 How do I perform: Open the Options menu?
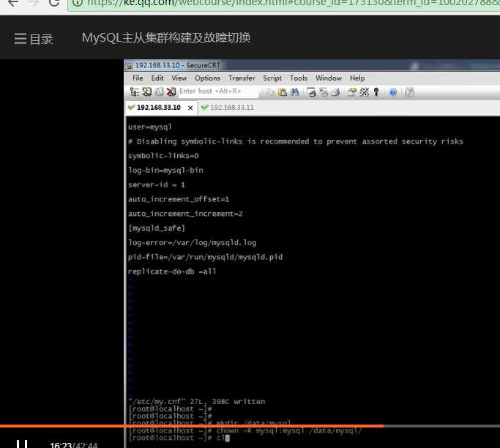pos(207,78)
